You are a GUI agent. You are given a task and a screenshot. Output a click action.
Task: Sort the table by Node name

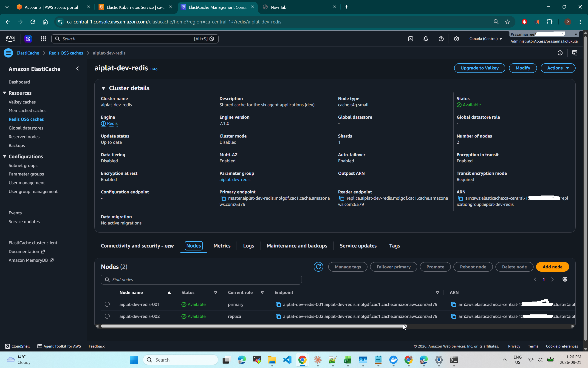(145, 293)
